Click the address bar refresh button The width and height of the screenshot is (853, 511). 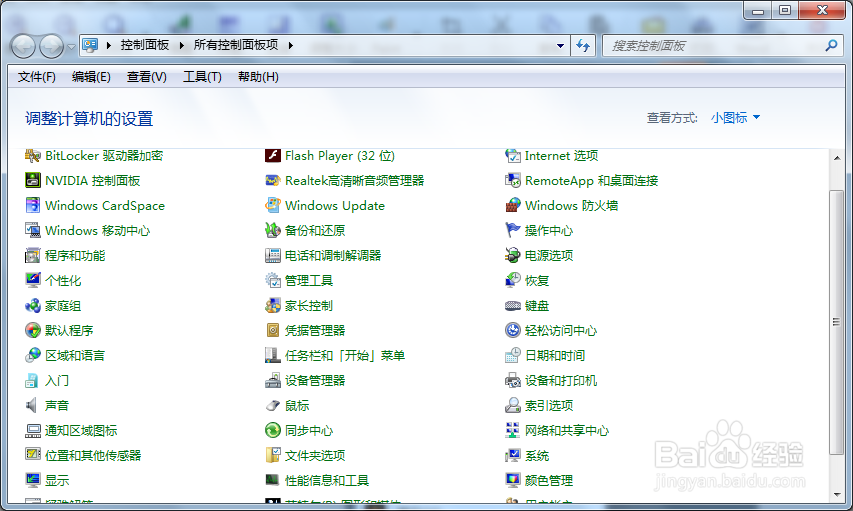(x=583, y=46)
